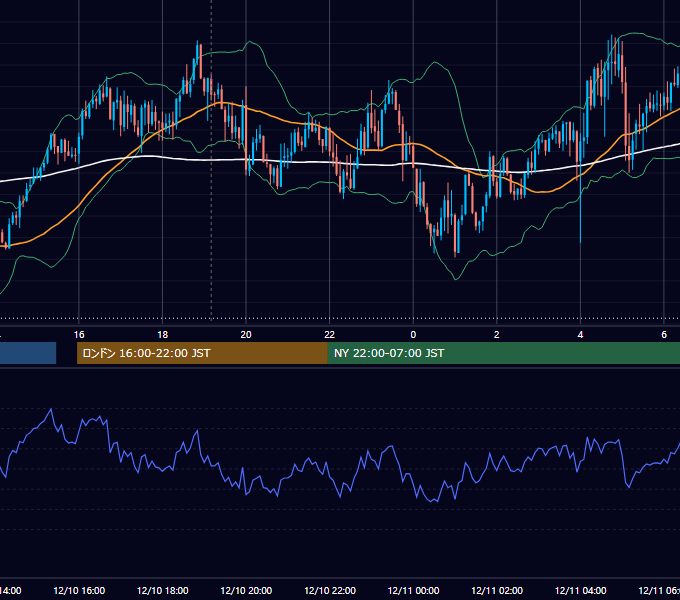This screenshot has height=600, width=680.
Task: Select the blue session bar left of ロンドン
Action: point(28,353)
